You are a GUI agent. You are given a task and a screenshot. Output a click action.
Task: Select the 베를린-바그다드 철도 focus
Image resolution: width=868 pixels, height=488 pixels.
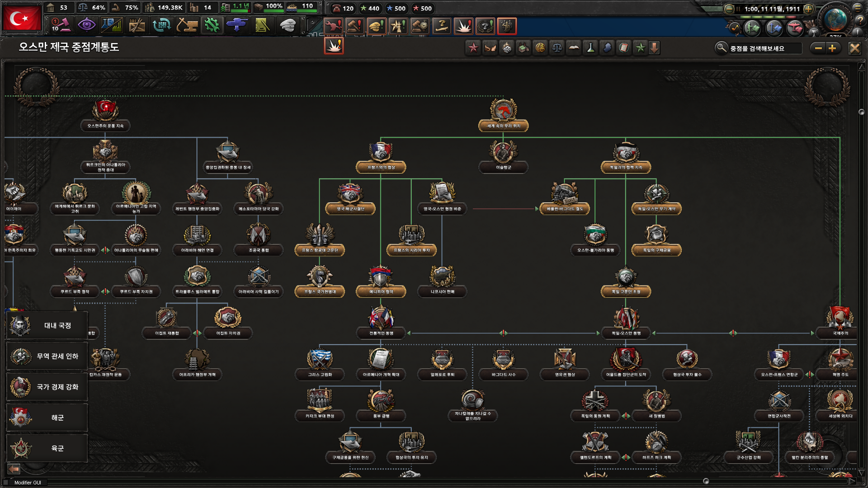click(x=565, y=199)
